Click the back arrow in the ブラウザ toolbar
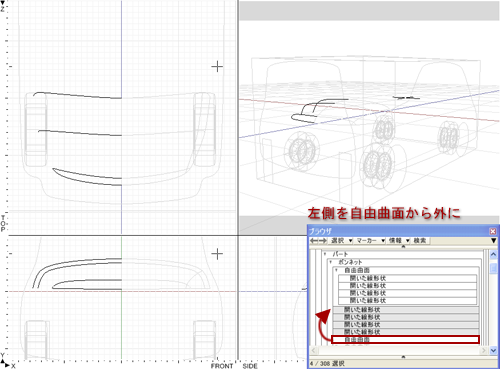500x369 pixels. 313,240
